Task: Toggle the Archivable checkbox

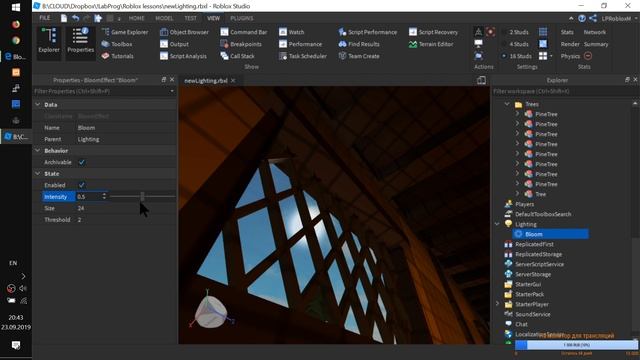Action: (x=82, y=162)
